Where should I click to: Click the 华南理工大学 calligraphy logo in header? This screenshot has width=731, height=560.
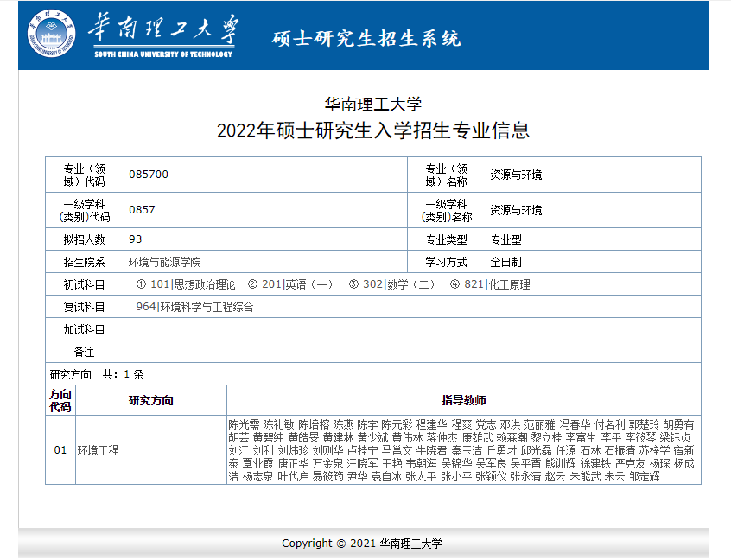point(163,36)
